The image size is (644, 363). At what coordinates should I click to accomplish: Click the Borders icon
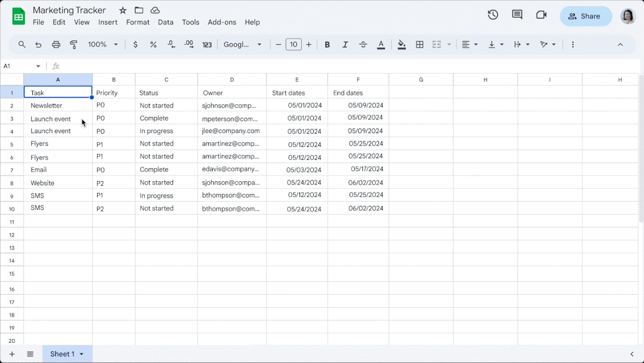419,44
